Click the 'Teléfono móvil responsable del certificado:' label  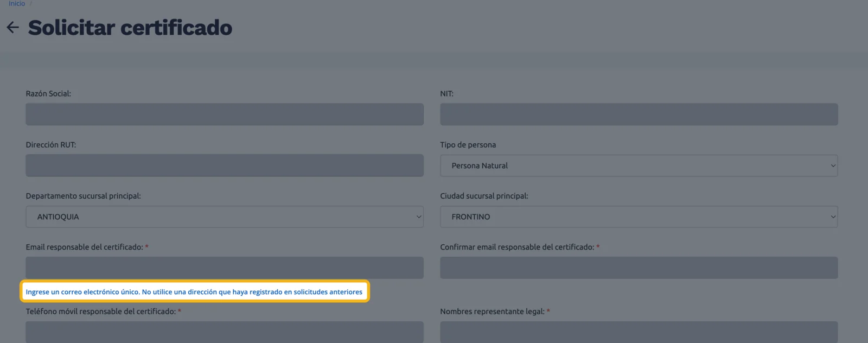[101, 311]
